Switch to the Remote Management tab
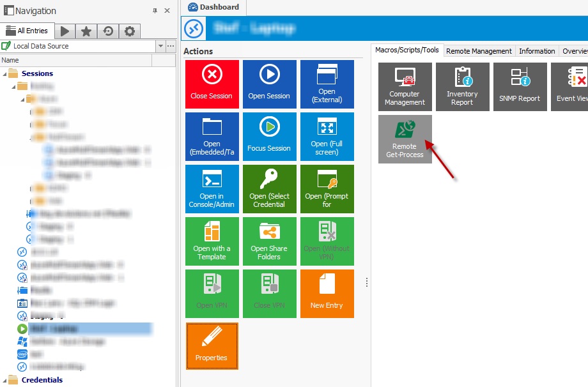This screenshot has height=387, width=588. pos(478,50)
